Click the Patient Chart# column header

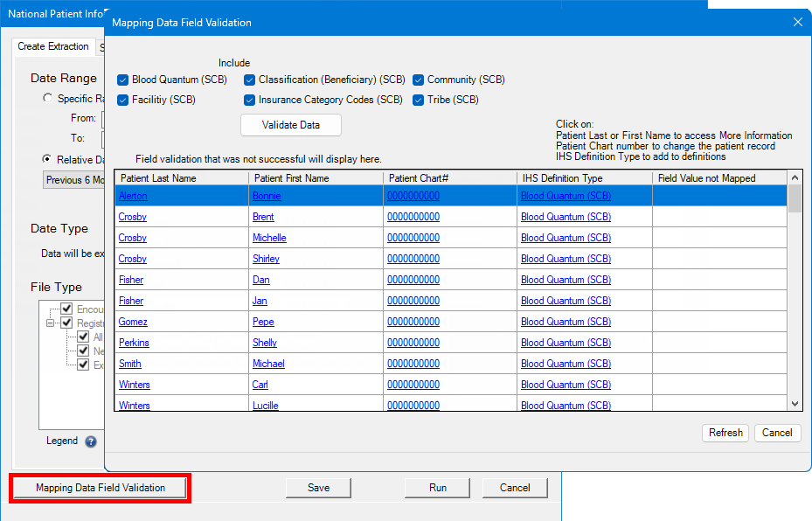click(x=450, y=178)
